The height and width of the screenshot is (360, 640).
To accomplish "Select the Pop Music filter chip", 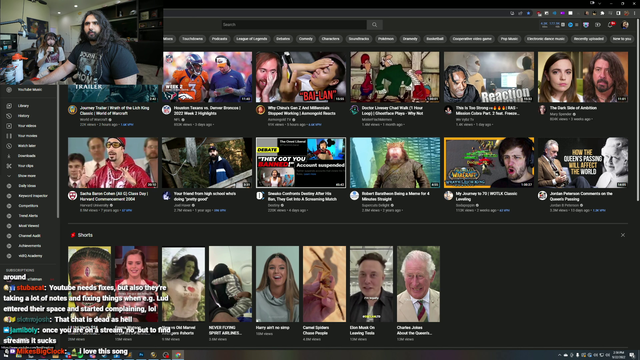I will (509, 39).
